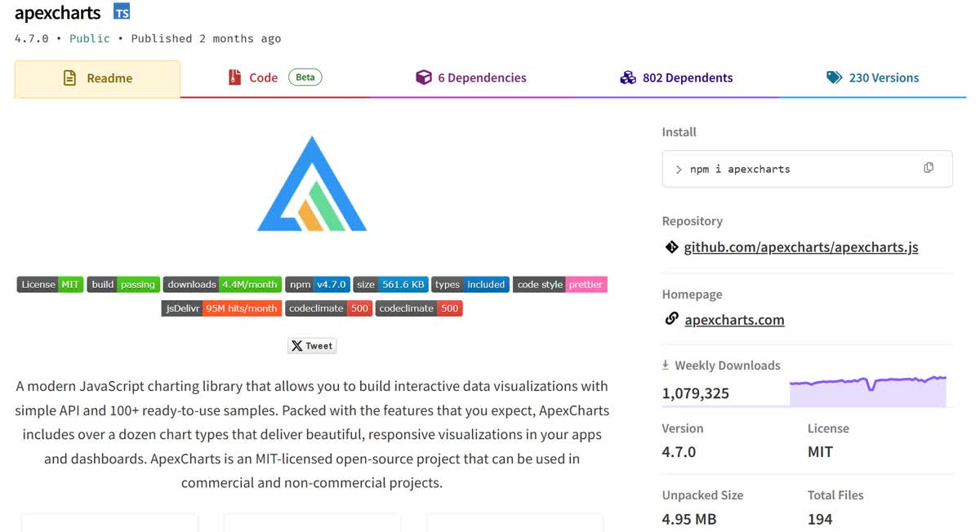This screenshot has height=532, width=980.
Task: Click the Dependencies cube icon
Action: [423, 78]
